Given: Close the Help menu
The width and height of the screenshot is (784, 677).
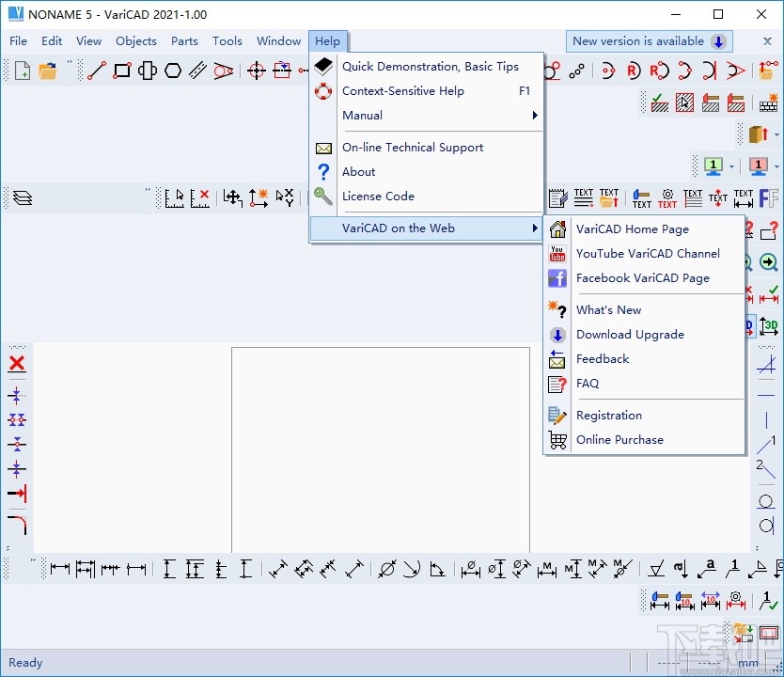Looking at the screenshot, I should pos(327,41).
